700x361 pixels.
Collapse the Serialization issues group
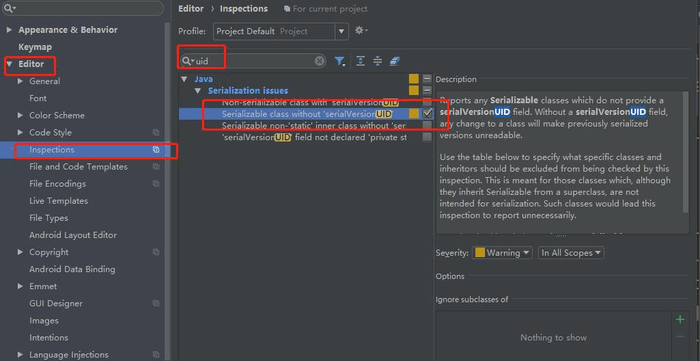pyautogui.click(x=198, y=91)
